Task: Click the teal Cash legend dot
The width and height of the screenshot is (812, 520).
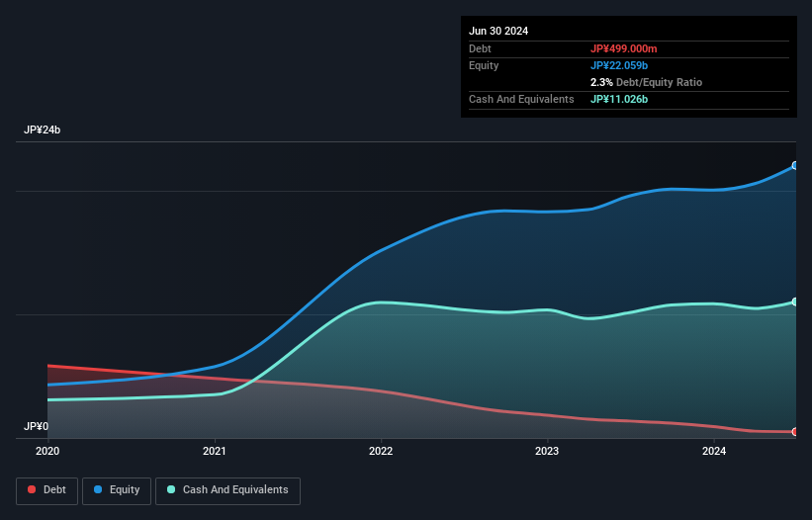Action: [x=171, y=489]
